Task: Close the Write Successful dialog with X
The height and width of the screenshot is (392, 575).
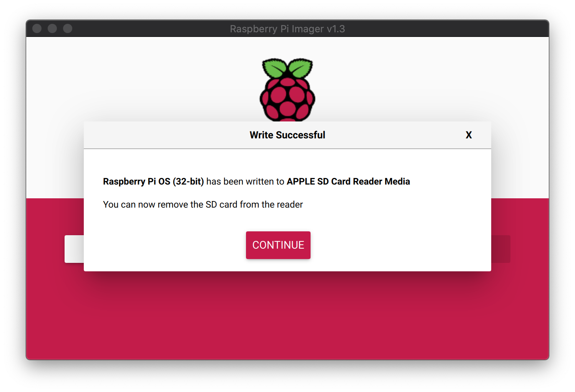Action: [x=469, y=135]
